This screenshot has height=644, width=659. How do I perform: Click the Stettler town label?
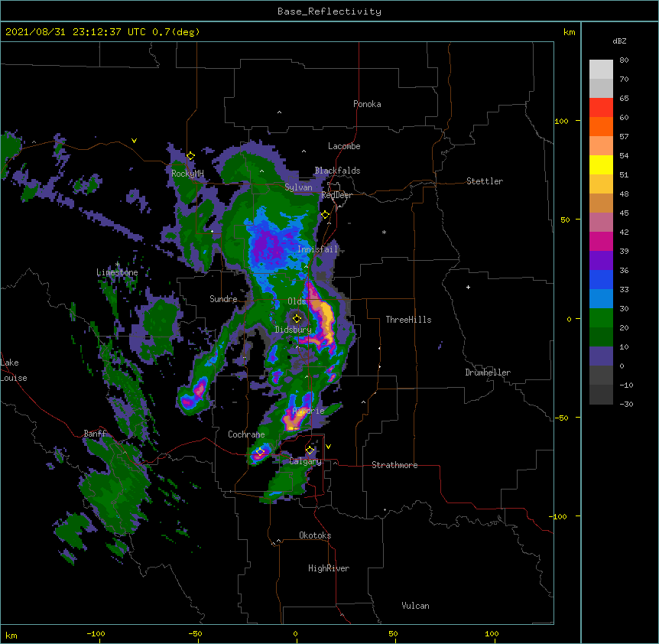pyautogui.click(x=485, y=181)
